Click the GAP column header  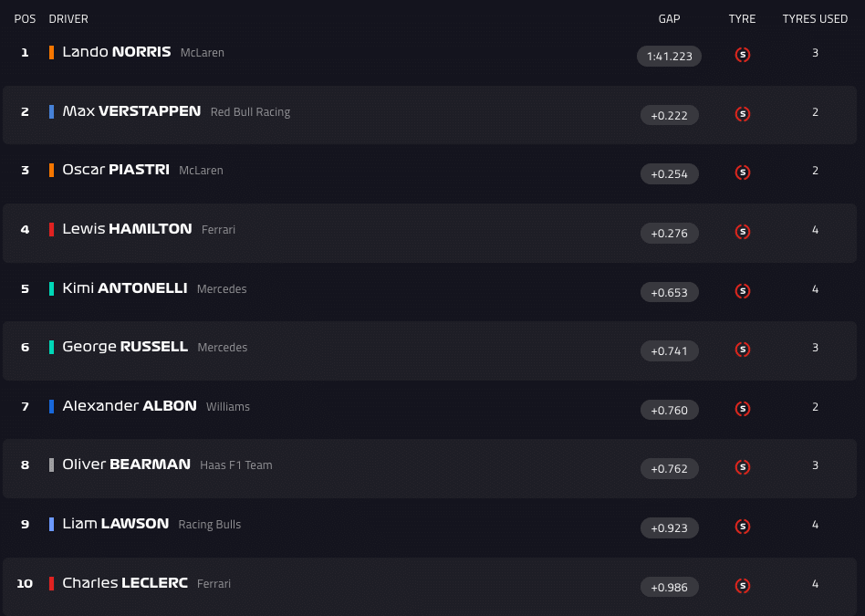coord(669,19)
